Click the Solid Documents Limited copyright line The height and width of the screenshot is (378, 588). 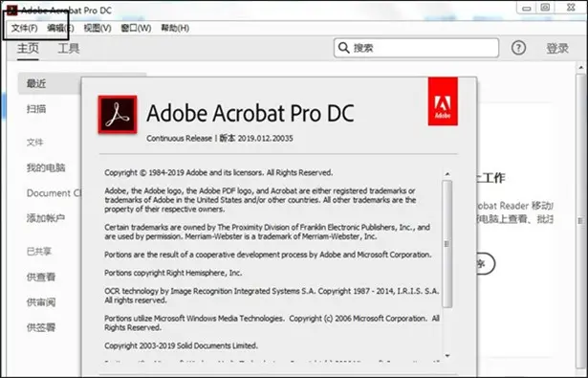pyautogui.click(x=181, y=345)
